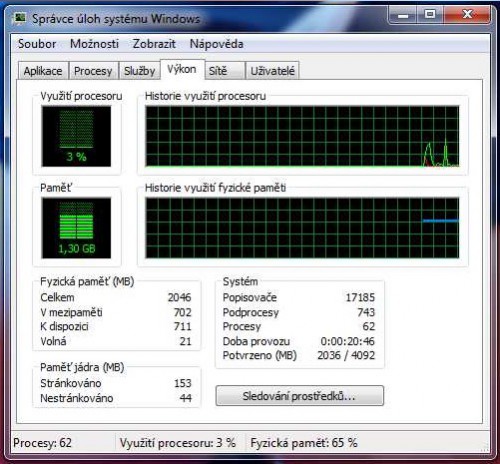
Task: Switch to the Uživatelé tab
Action: tap(272, 71)
